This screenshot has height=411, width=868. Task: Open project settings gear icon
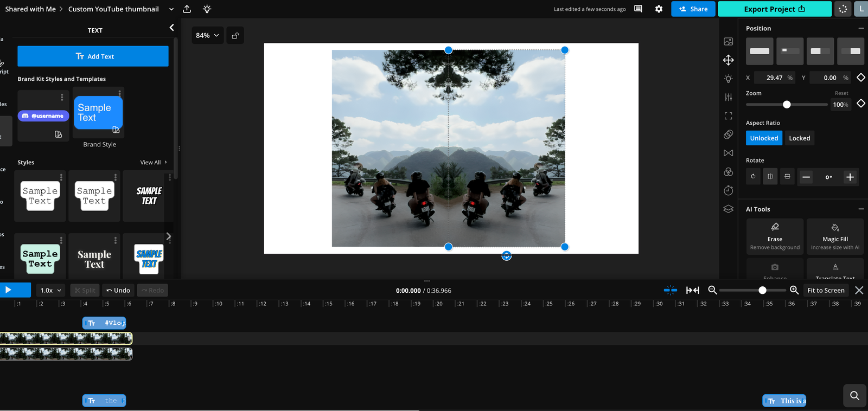point(659,9)
